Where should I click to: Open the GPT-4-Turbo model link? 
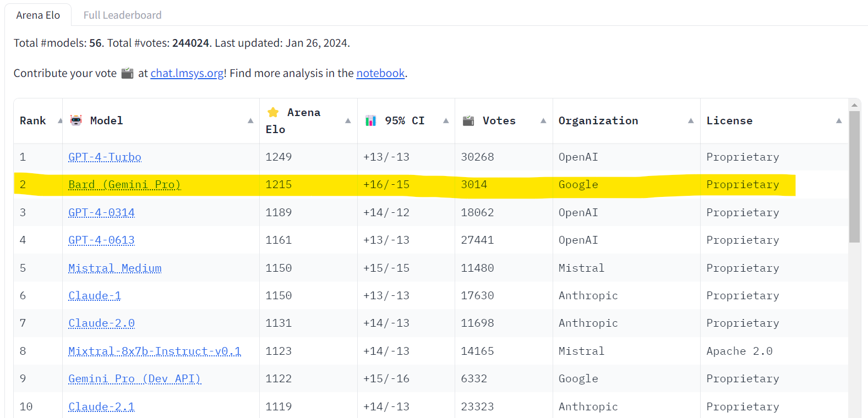pyautogui.click(x=105, y=157)
